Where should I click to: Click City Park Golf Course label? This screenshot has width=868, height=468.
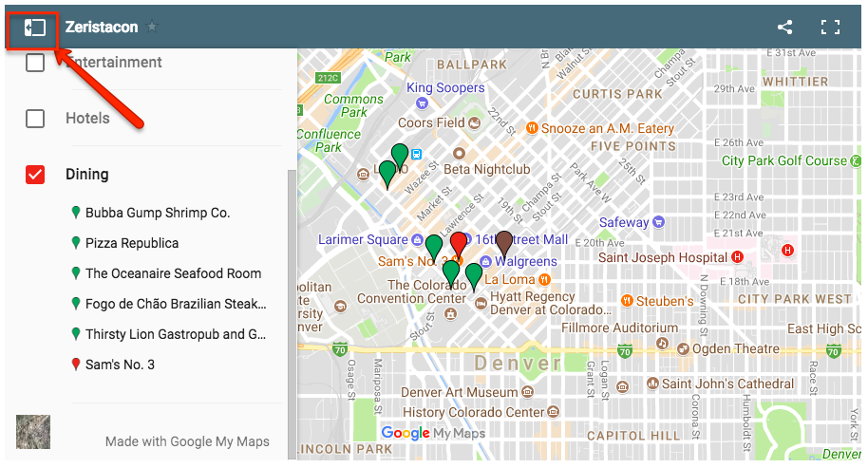coord(783,161)
